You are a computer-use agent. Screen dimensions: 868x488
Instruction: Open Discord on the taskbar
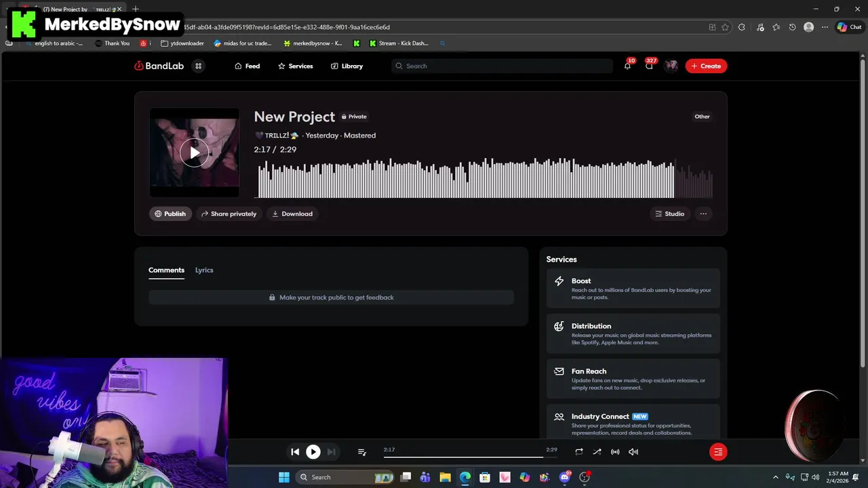tap(565, 477)
